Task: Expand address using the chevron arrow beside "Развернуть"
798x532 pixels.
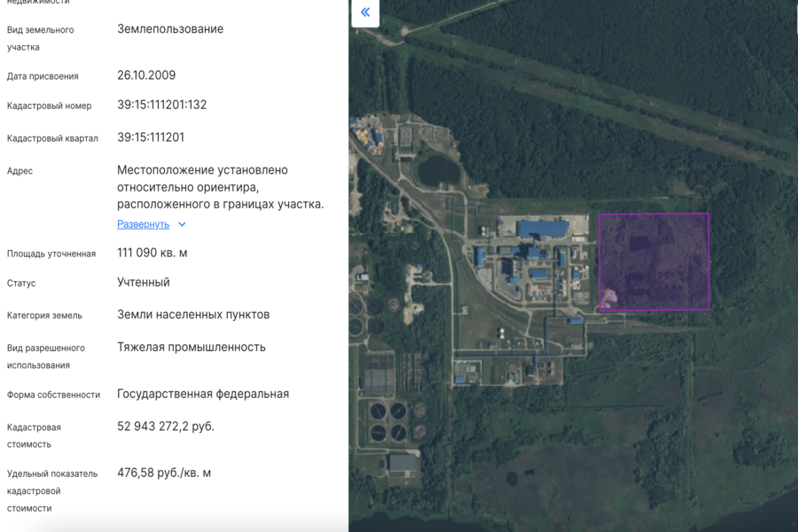Action: (182, 225)
